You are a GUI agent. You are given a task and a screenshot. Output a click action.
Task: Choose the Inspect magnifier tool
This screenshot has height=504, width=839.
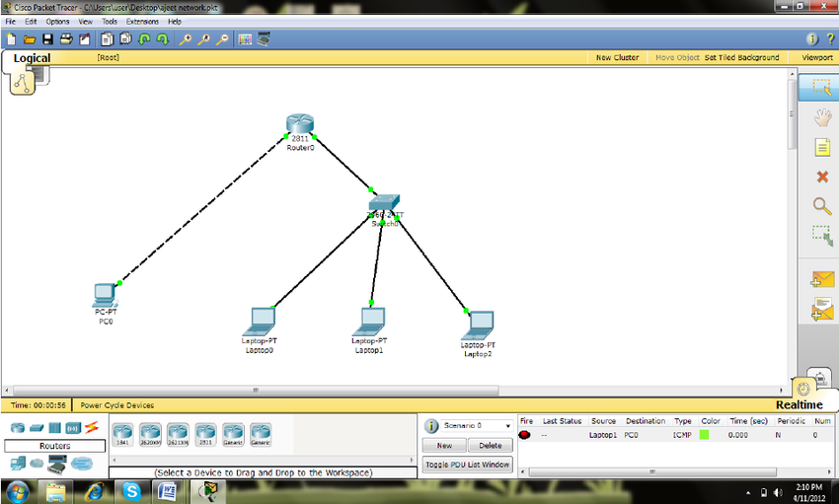(x=822, y=206)
